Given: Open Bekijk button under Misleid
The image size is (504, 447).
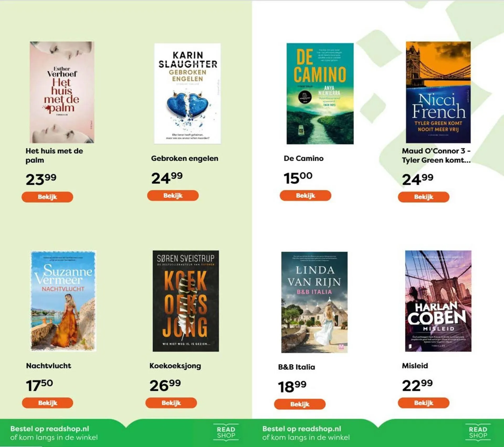Looking at the screenshot, I should coord(423,403).
